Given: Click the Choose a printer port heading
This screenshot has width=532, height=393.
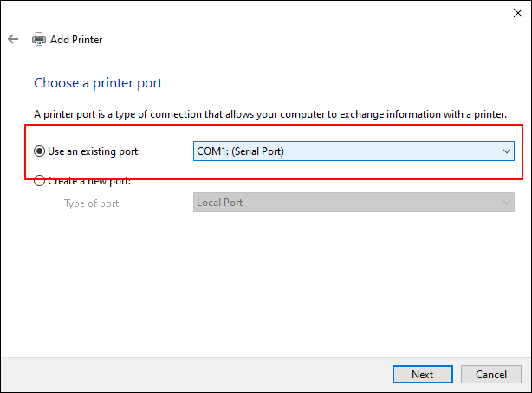Looking at the screenshot, I should pos(98,83).
